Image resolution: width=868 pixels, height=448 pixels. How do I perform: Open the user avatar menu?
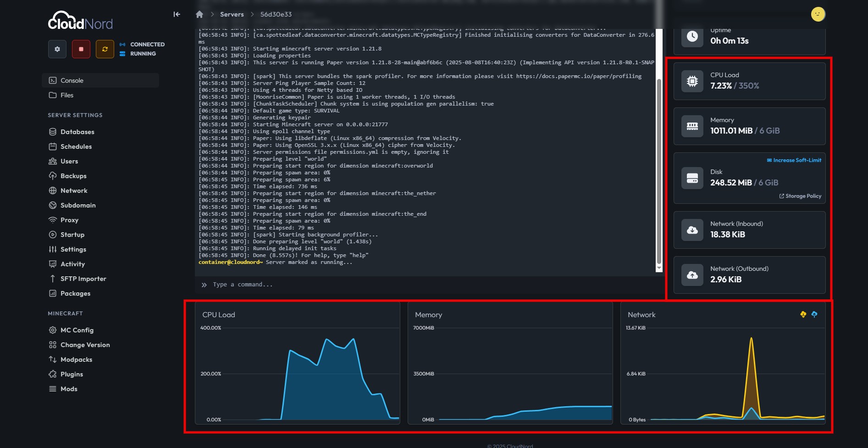(818, 14)
